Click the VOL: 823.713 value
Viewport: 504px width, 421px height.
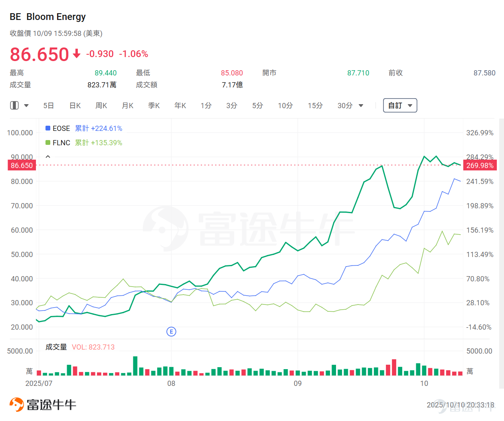coord(93,347)
